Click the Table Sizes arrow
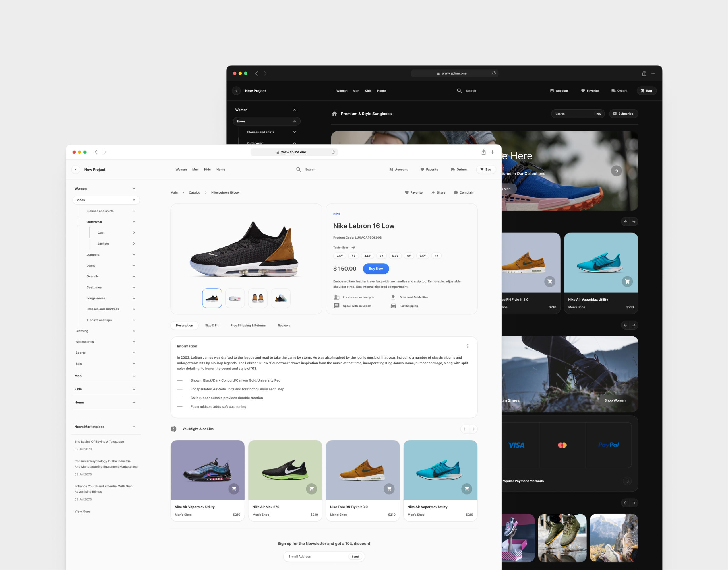The width and height of the screenshot is (728, 570). point(353,248)
